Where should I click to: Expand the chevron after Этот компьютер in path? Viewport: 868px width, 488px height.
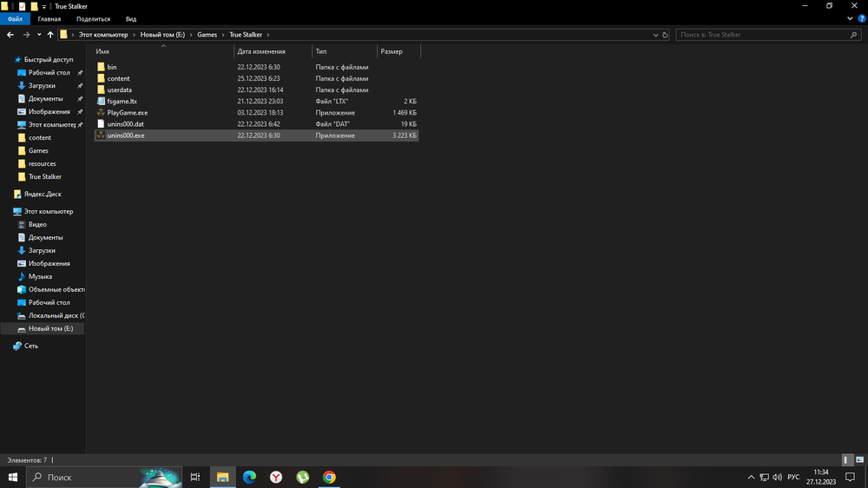[134, 35]
